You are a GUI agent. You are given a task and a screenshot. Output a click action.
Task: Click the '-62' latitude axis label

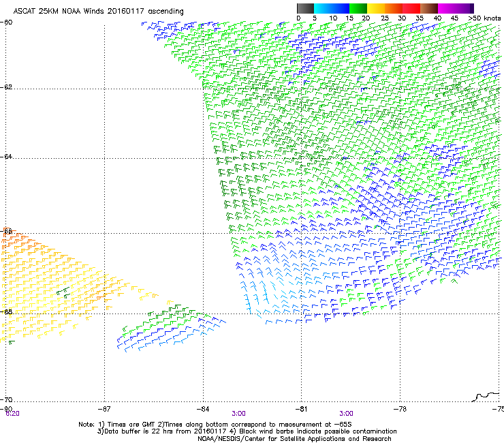coord(6,87)
